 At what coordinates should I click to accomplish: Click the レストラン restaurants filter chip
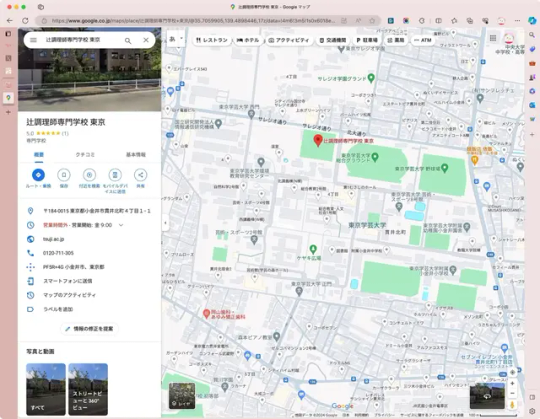point(211,40)
